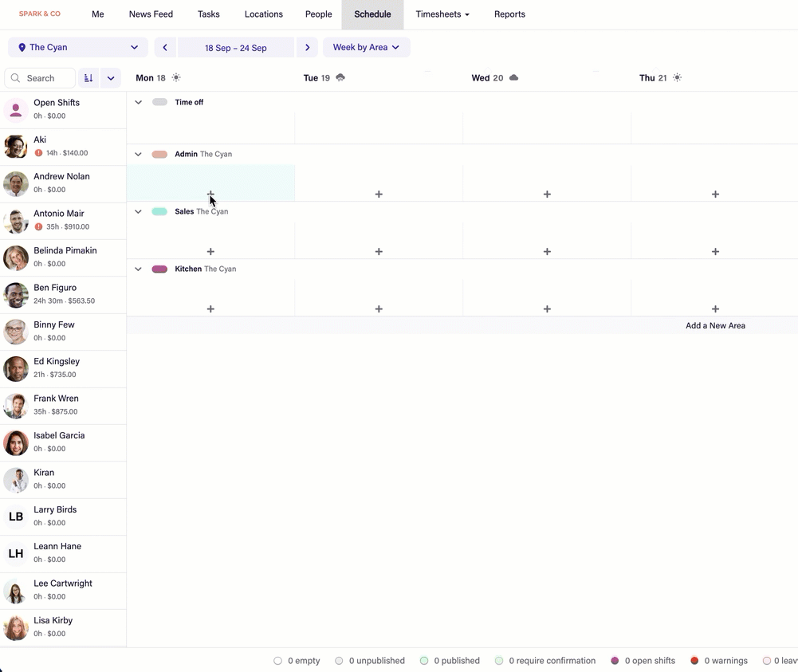The height and width of the screenshot is (672, 798).
Task: Click the Wed 20 cloud weather icon
Action: pyautogui.click(x=513, y=77)
